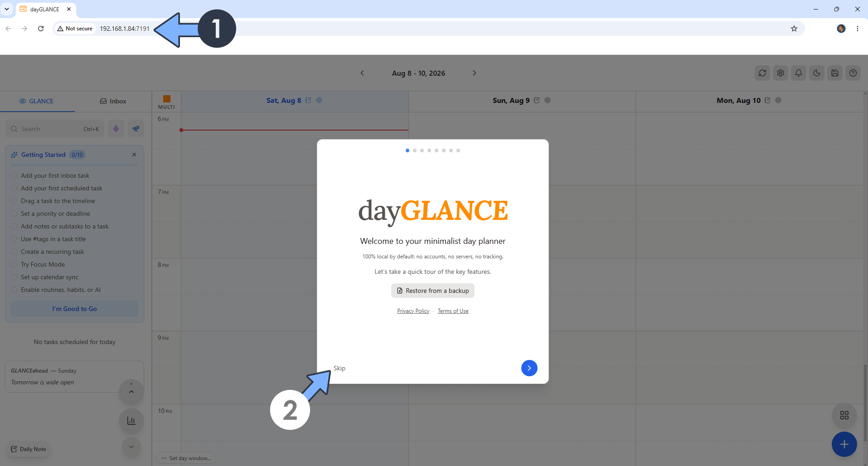Click the focus target icon for Sat, Aug 8

[x=319, y=100]
